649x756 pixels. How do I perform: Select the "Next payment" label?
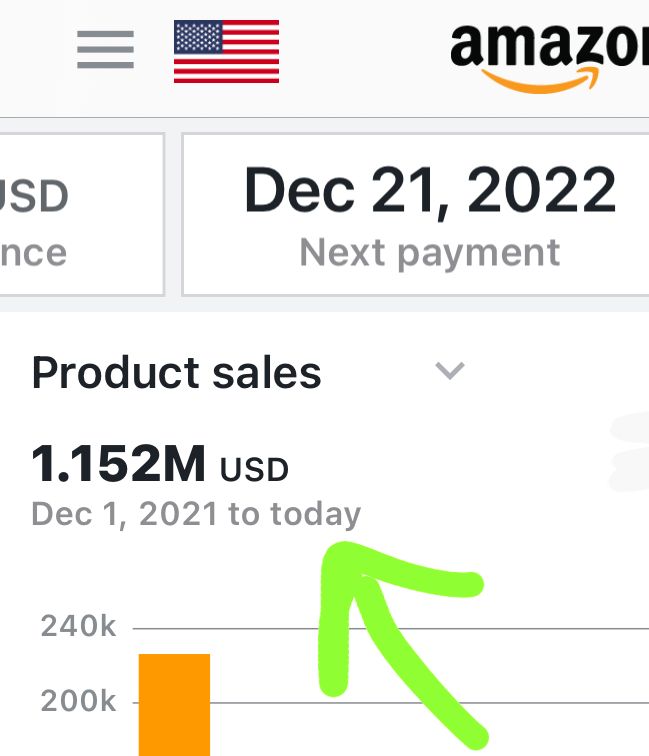tap(430, 252)
